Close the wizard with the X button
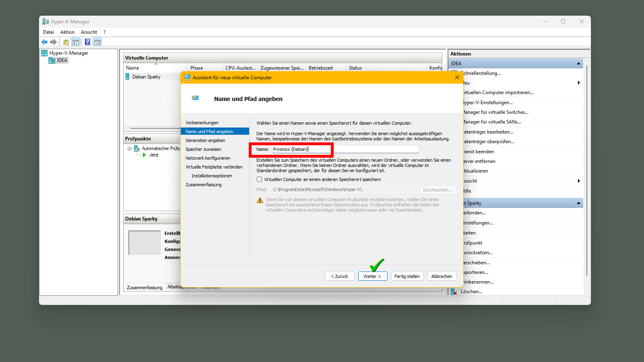644x362 pixels. pyautogui.click(x=457, y=77)
